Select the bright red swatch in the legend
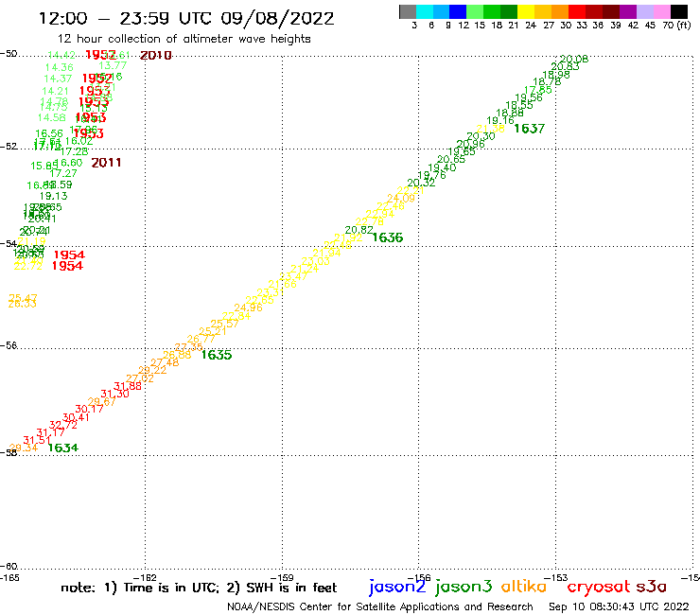 577,11
